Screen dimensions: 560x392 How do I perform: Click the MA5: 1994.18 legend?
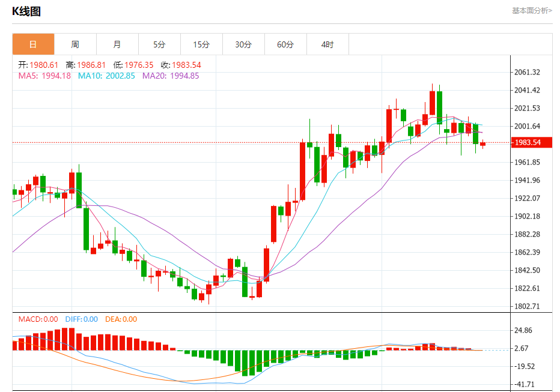click(x=44, y=76)
